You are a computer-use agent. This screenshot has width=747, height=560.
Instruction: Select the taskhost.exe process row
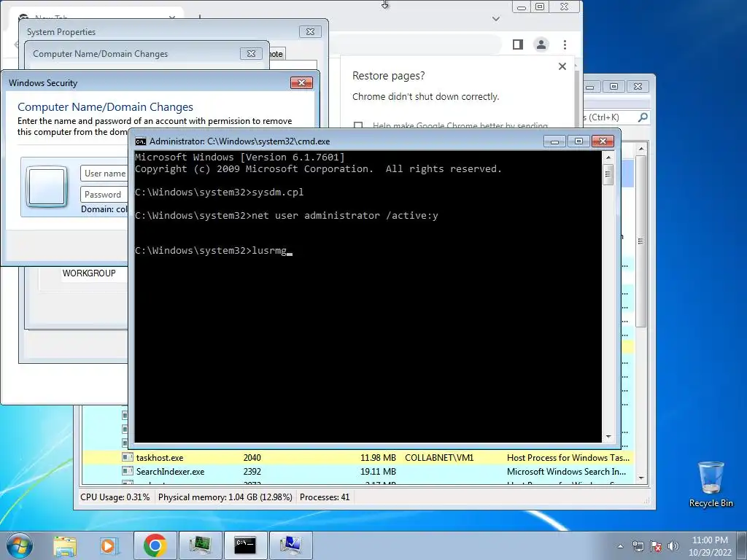[356, 458]
